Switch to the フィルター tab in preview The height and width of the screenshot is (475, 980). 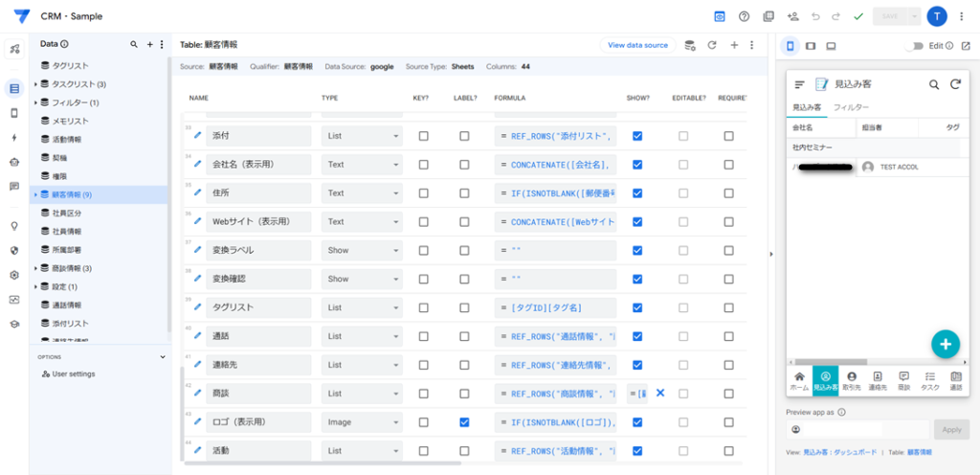tap(851, 107)
